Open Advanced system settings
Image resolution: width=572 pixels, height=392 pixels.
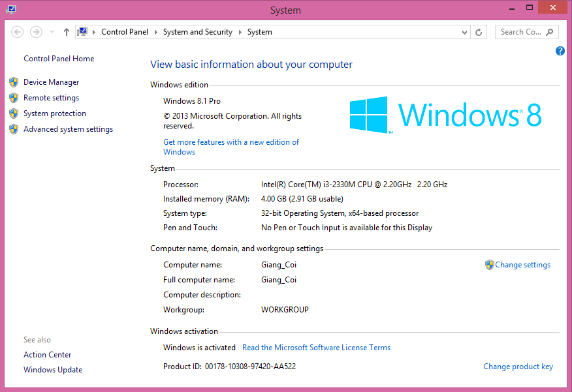(67, 128)
